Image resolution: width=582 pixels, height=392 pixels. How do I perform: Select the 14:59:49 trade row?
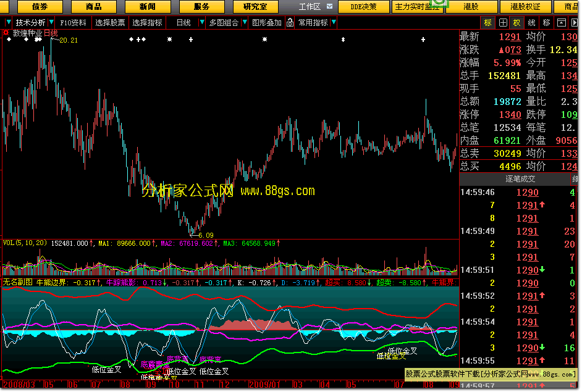click(518, 231)
